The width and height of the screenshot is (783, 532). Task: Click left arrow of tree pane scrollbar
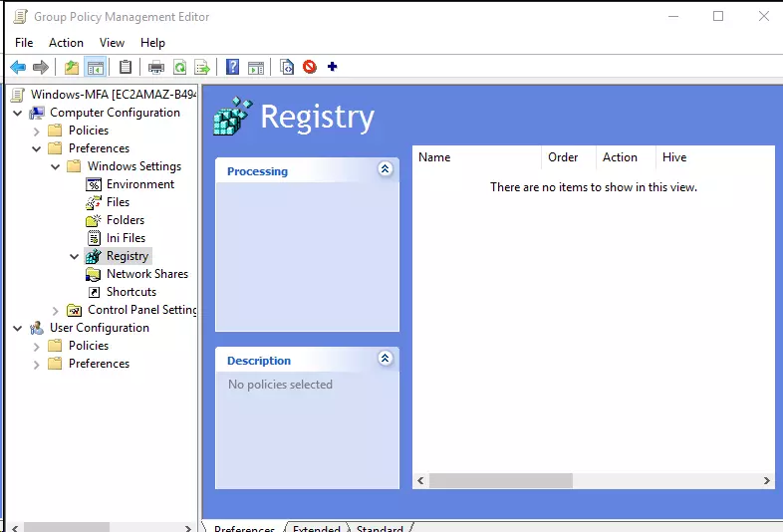15,528
